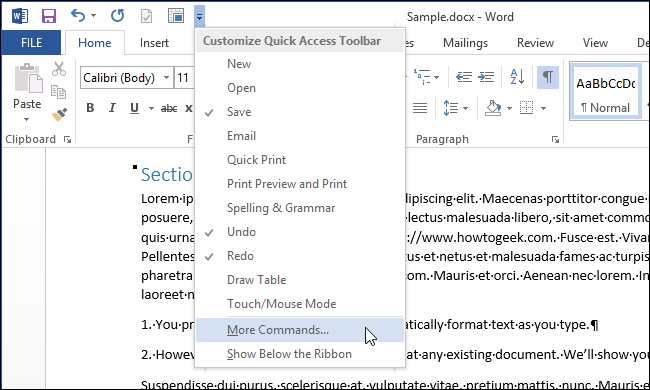Image resolution: width=650 pixels, height=390 pixels.
Task: Open the Undo history dropdown arrow
Action: pos(93,16)
